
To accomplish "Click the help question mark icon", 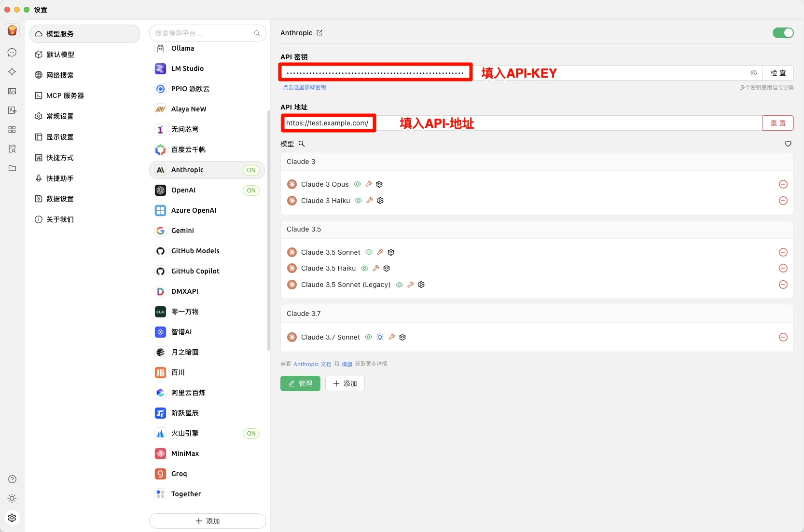I will coord(12,479).
